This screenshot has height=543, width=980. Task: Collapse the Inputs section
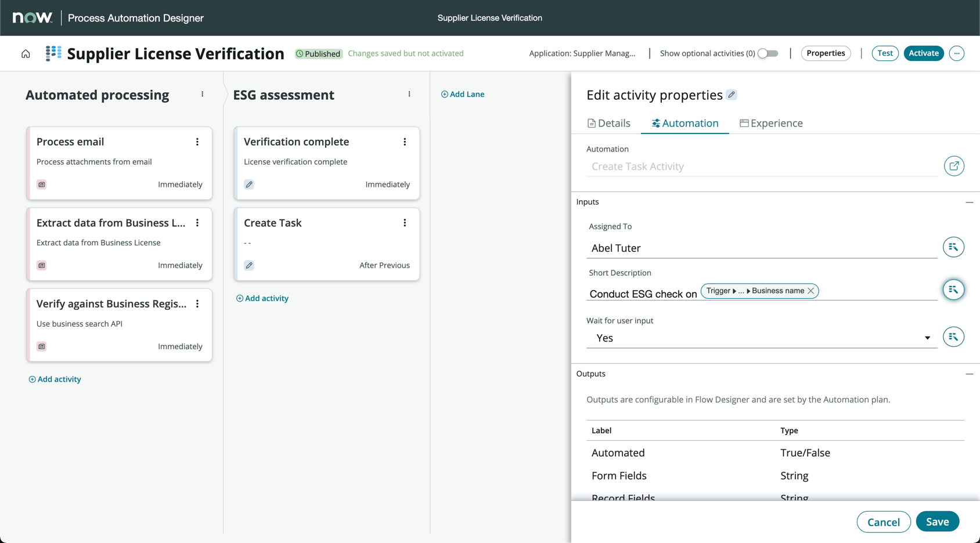click(969, 202)
